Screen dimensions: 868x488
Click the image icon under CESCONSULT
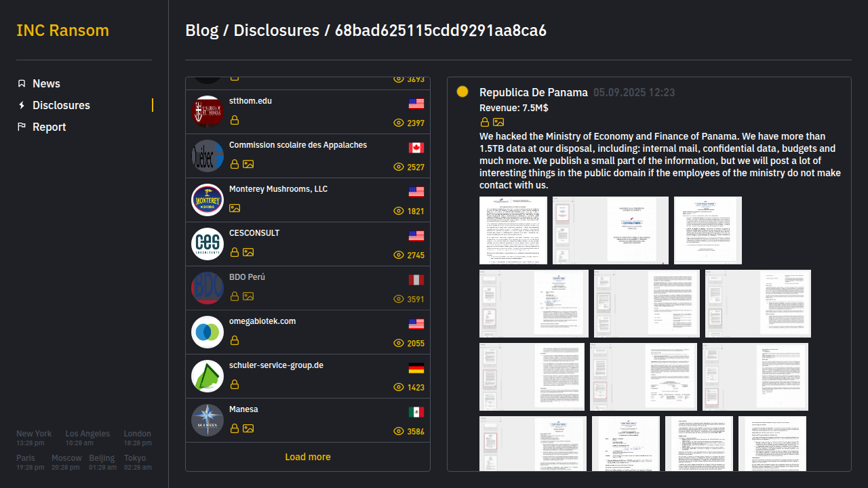click(x=248, y=252)
